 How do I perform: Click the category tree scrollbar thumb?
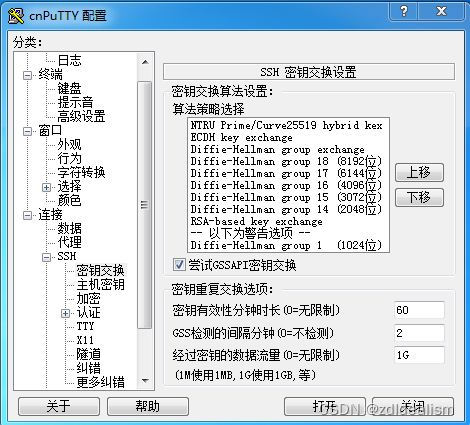144,205
